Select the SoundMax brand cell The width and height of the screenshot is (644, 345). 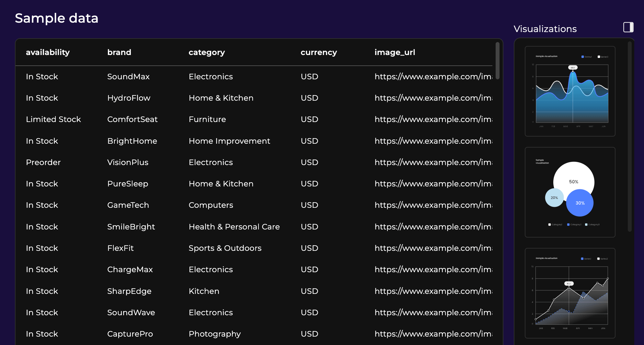[128, 77]
